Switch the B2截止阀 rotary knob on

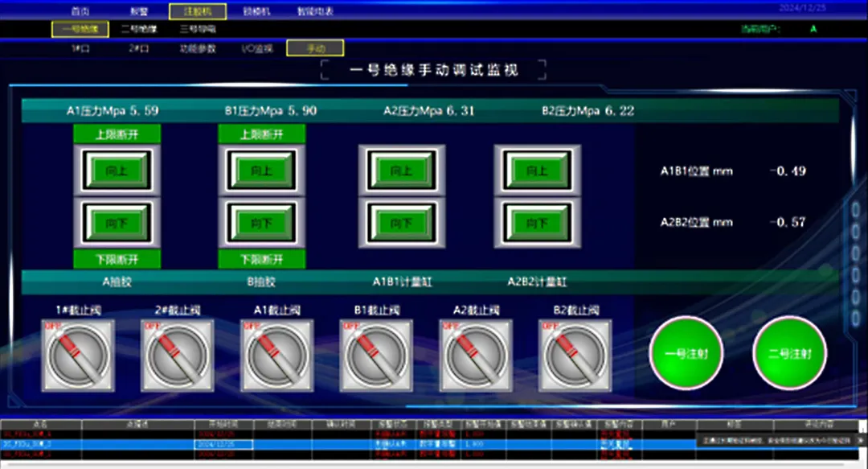(x=575, y=356)
